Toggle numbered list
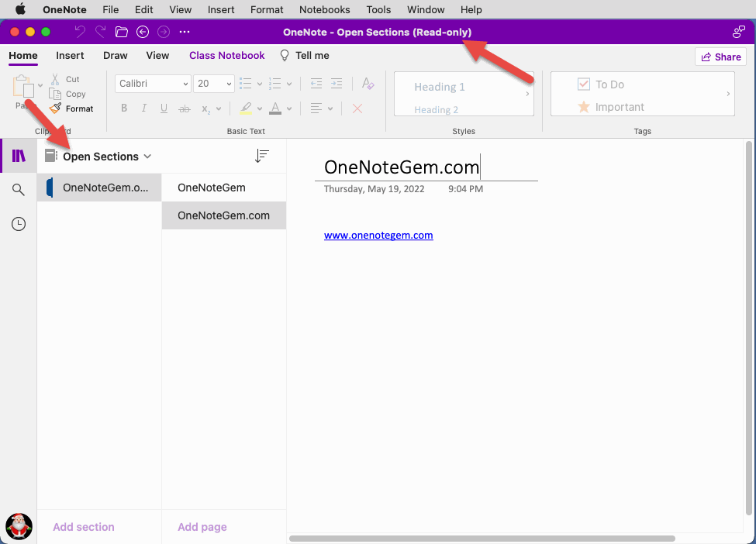The image size is (756, 544). 274,84
